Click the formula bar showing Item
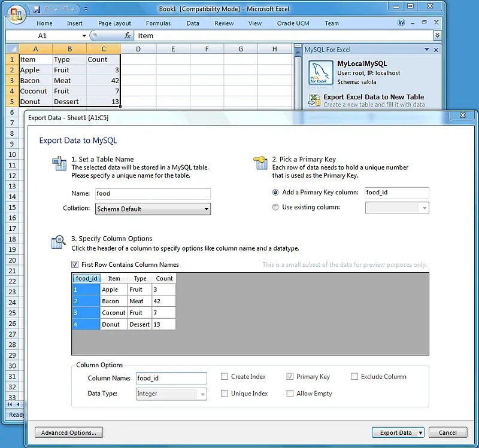 [283, 36]
